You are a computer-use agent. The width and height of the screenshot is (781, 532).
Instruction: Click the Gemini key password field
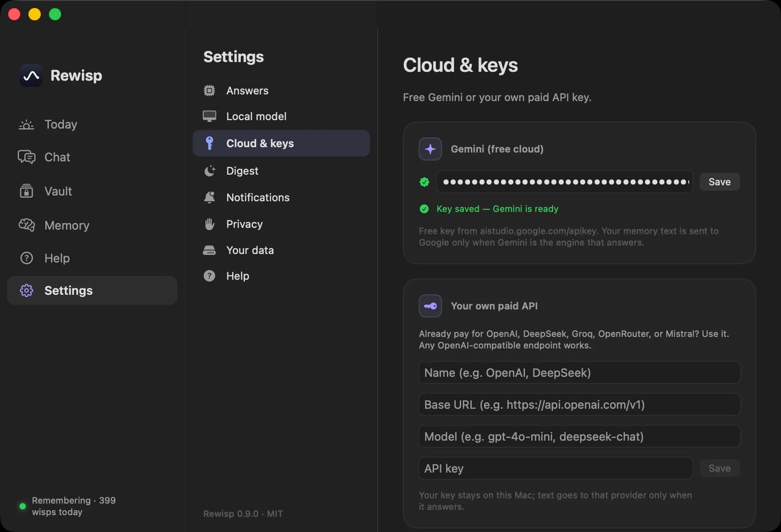pyautogui.click(x=564, y=182)
